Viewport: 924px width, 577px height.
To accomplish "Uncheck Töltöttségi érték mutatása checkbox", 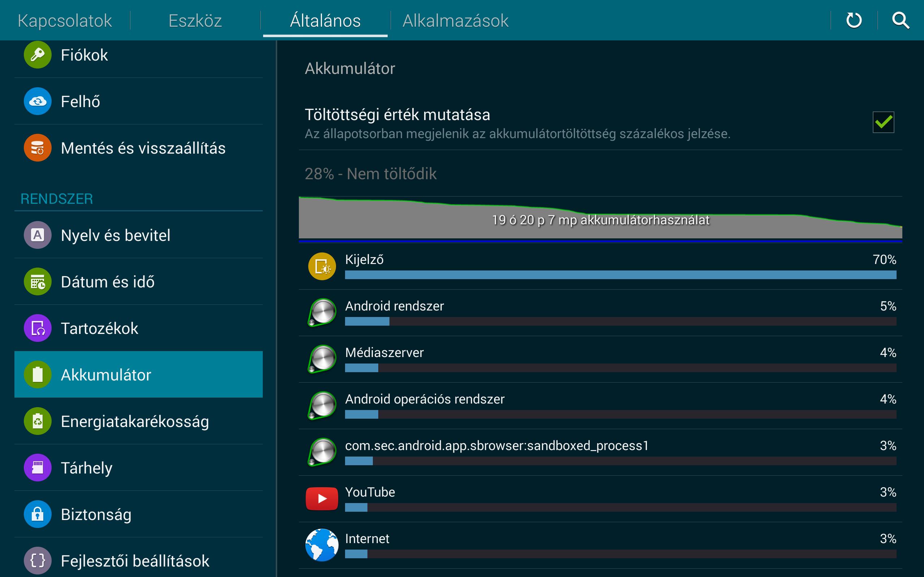I will 883,122.
